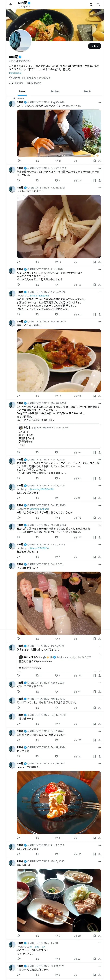Switch to the Media tab
Image resolution: width=110 pixels, height=980 pixels.
[88, 91]
